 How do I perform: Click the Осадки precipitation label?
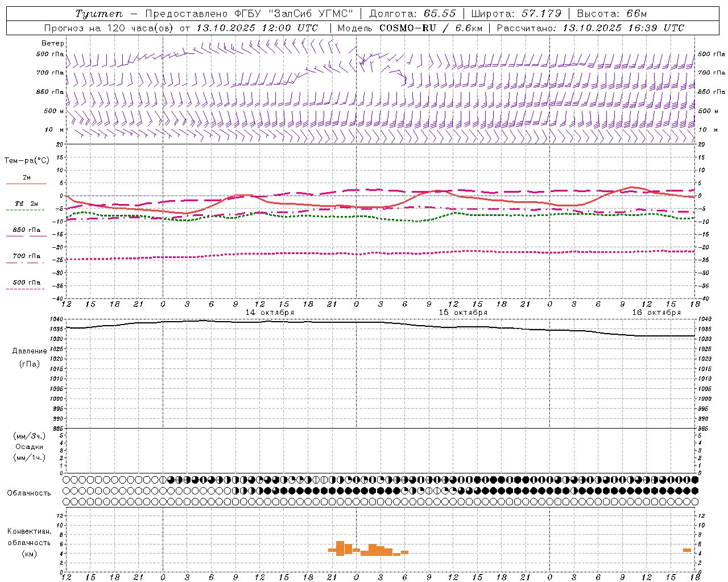30,447
